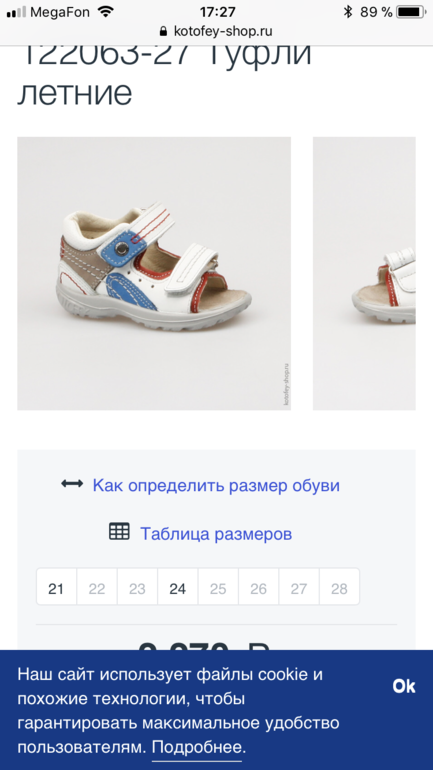Open the 'Подробнее' cookie details link

click(x=197, y=748)
